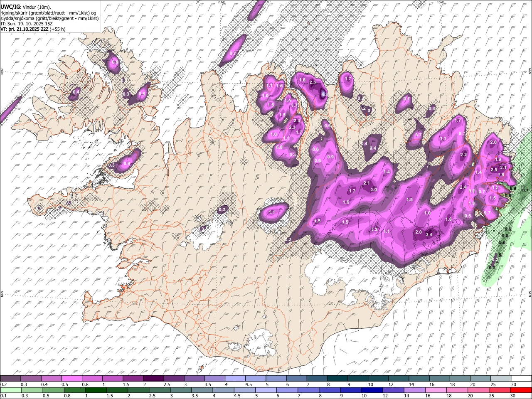Click the 'VT: þri. 21.10.2025 22Z' valid time
This screenshot has width=532, height=399.
coord(24,29)
